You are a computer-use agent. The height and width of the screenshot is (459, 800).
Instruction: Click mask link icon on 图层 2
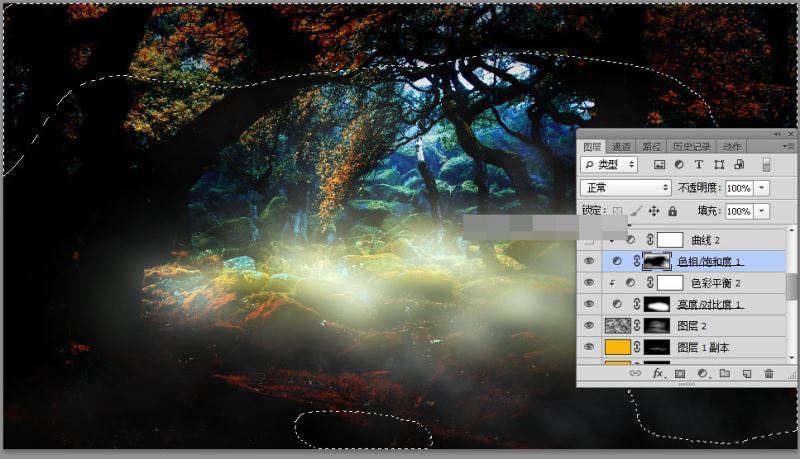click(637, 325)
